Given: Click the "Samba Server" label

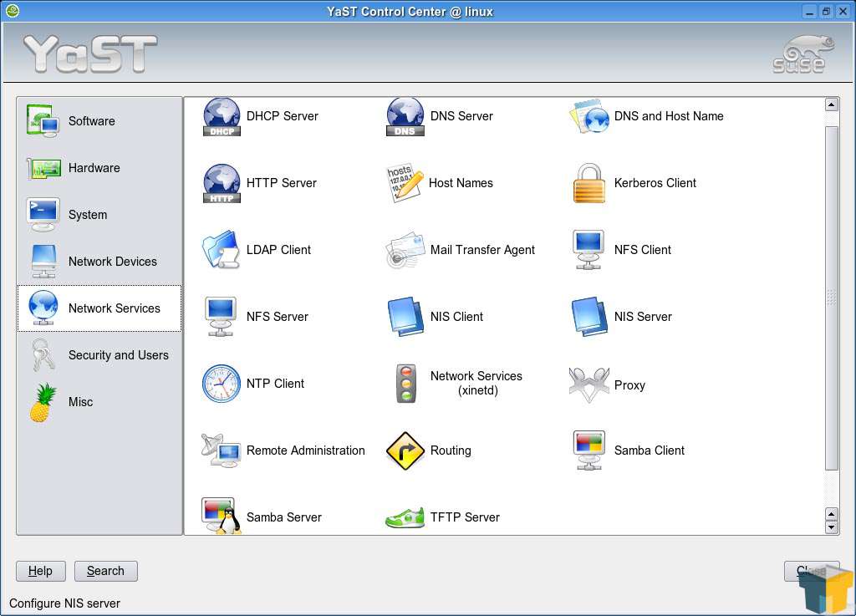Looking at the screenshot, I should pos(284,517).
